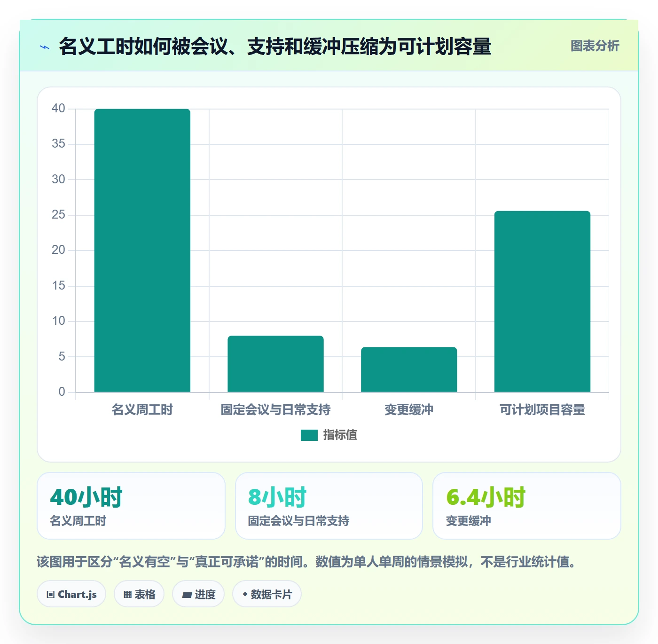Screen dimensions: 658x644
Task: Toggle the 指标值 legend color swatch
Action: (309, 435)
